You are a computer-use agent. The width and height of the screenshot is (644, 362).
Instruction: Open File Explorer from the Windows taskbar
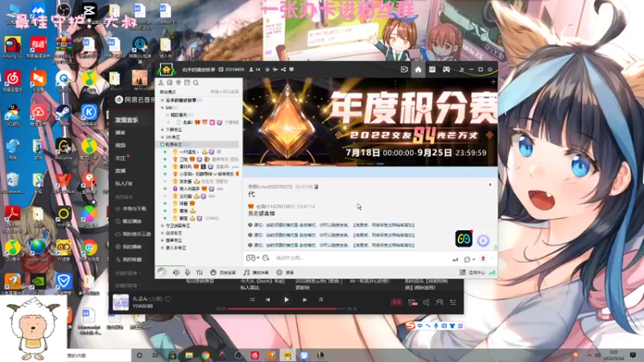click(x=189, y=355)
